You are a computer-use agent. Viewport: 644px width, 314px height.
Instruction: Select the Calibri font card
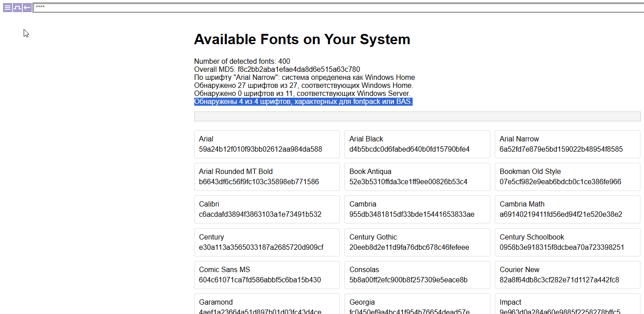click(x=267, y=209)
